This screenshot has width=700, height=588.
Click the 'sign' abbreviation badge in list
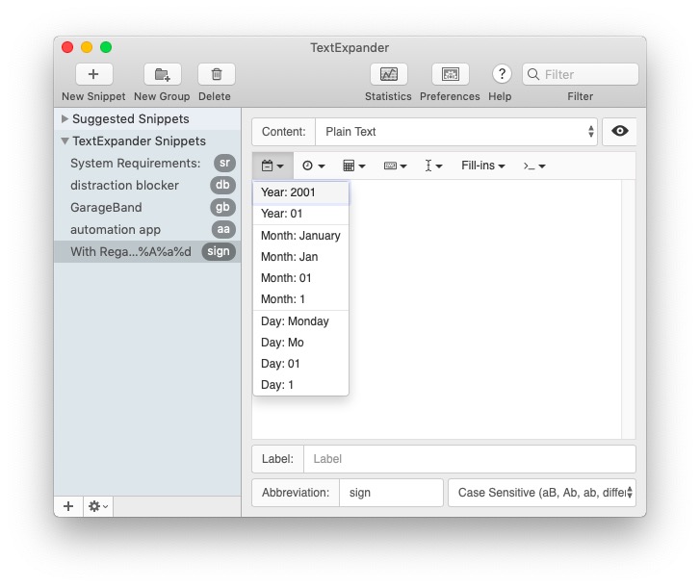pyautogui.click(x=219, y=251)
